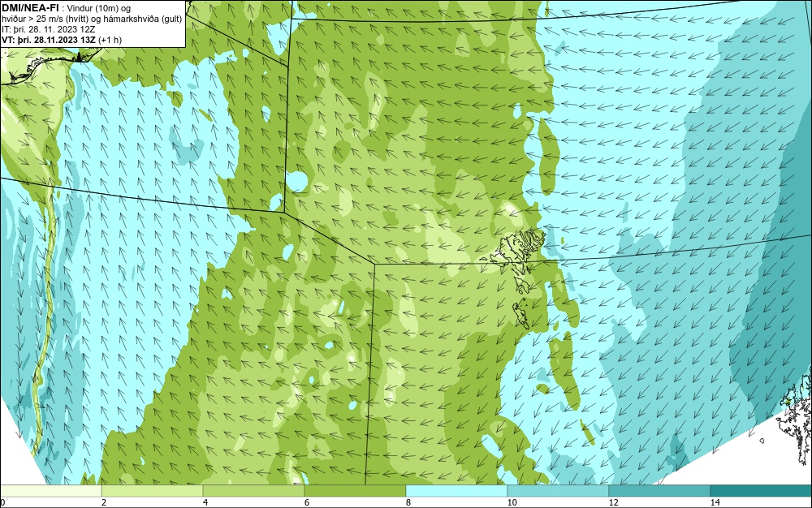This screenshot has height=508, width=812.
Task: Click the color swatch above 14 m/s
Action: (x=762, y=491)
